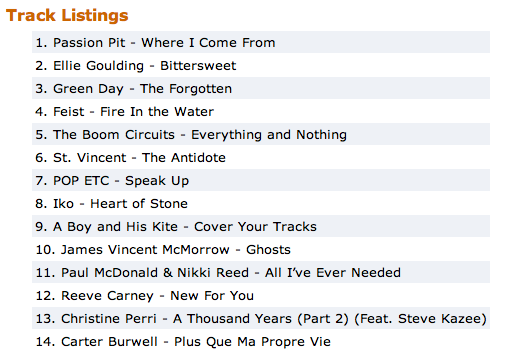Image resolution: width=505 pixels, height=360 pixels.
Task: Click track 4 Feist - Fire In the Water
Action: [x=261, y=111]
